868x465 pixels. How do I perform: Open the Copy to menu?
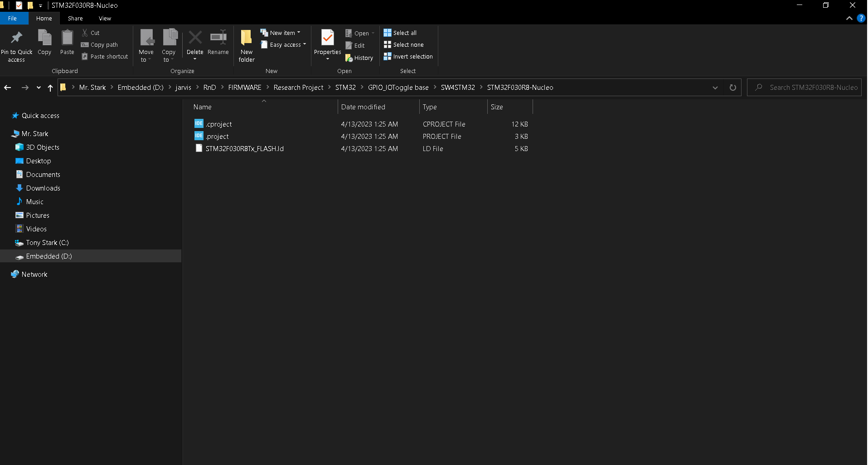pyautogui.click(x=169, y=46)
